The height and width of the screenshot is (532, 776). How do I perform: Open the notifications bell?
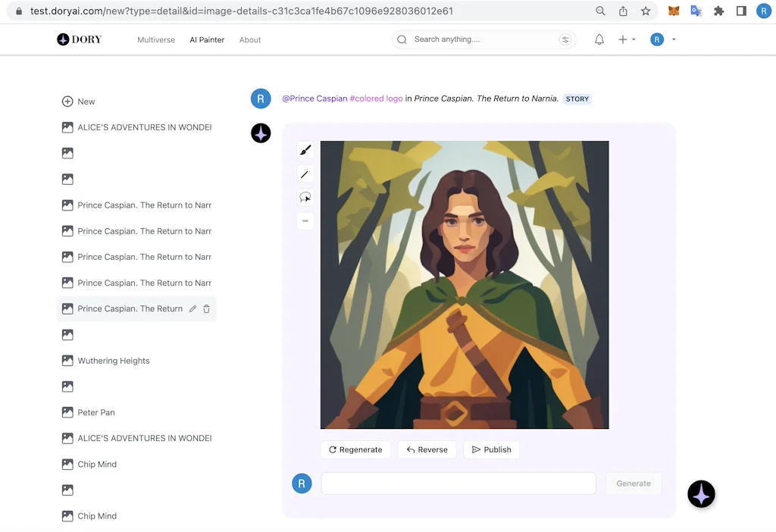[x=599, y=39]
